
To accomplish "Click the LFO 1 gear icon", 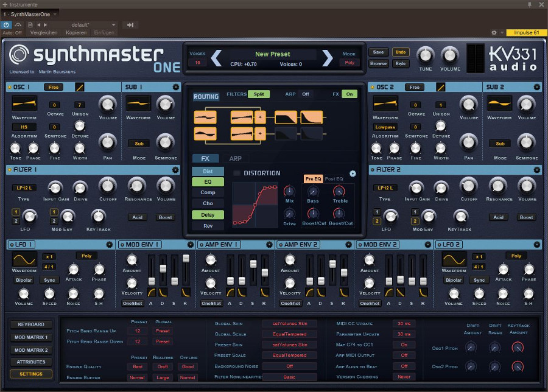I will click(x=110, y=245).
